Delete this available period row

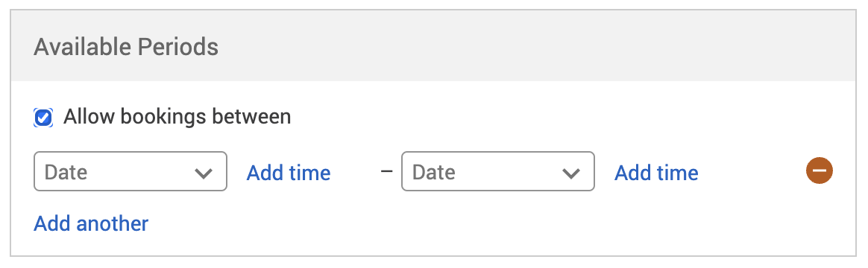[x=820, y=170]
